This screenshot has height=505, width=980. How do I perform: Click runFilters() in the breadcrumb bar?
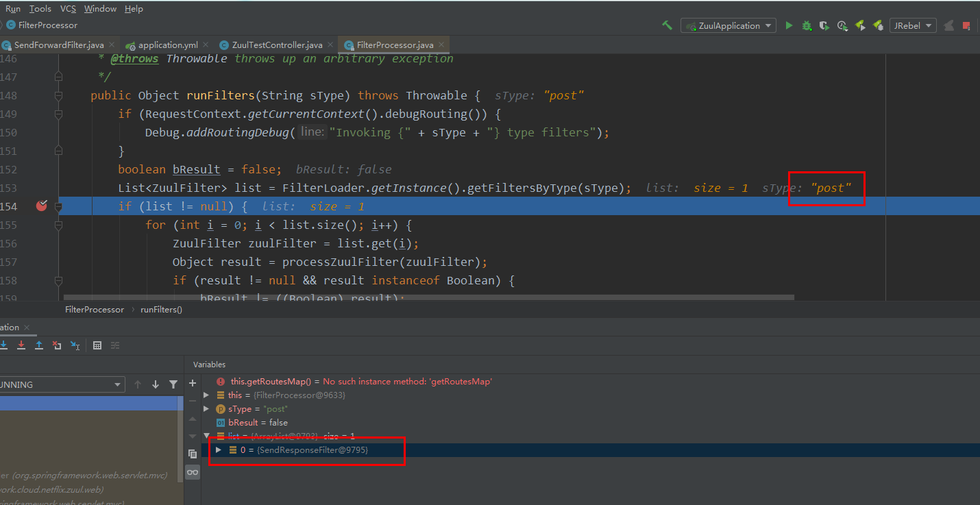click(x=162, y=310)
